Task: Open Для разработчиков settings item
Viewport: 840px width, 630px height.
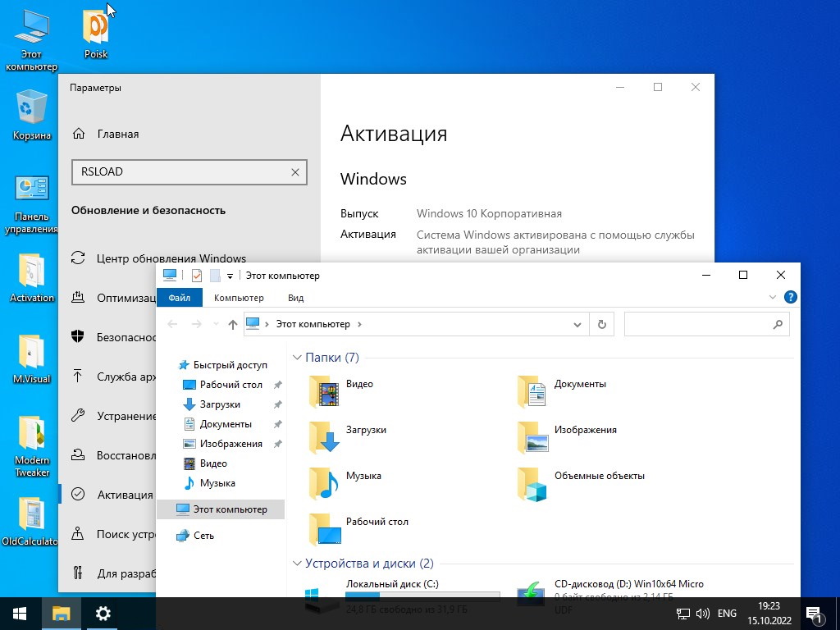Action: click(x=113, y=573)
